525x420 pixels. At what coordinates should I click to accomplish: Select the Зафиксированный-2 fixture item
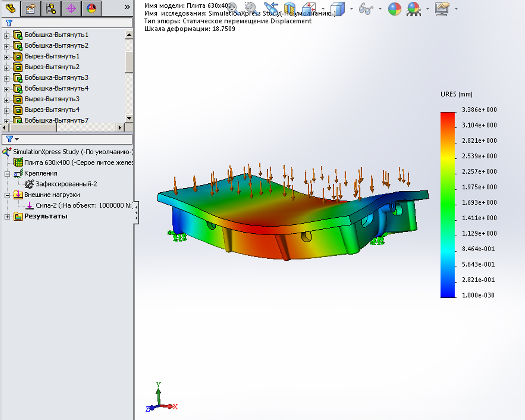tap(66, 184)
